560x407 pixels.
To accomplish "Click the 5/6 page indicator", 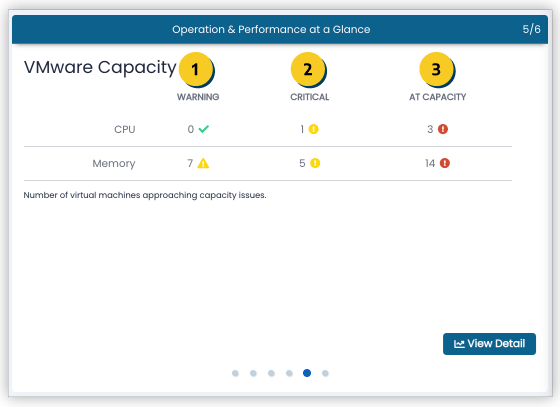I will [531, 29].
